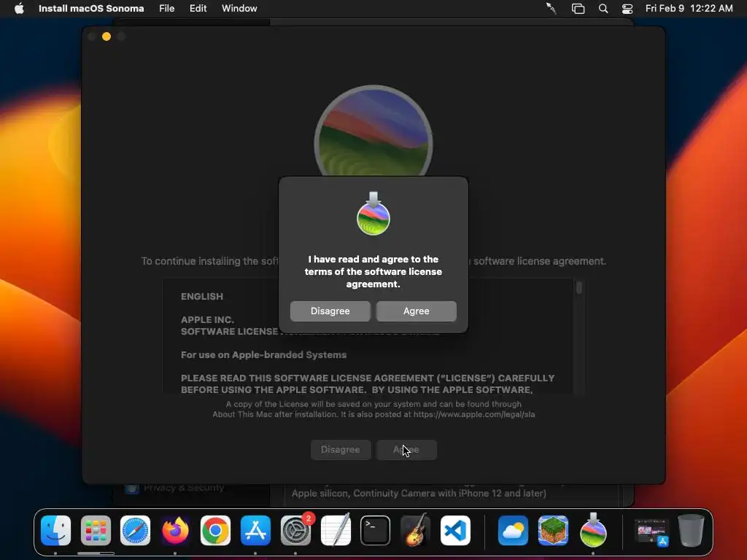
Task: Open the File menu
Action: point(167,8)
